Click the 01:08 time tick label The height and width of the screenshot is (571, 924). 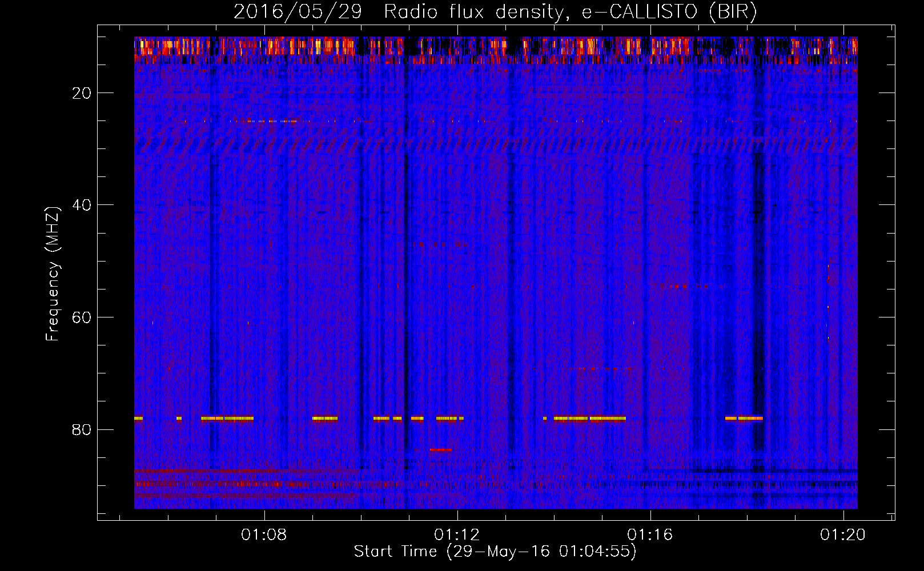(264, 535)
